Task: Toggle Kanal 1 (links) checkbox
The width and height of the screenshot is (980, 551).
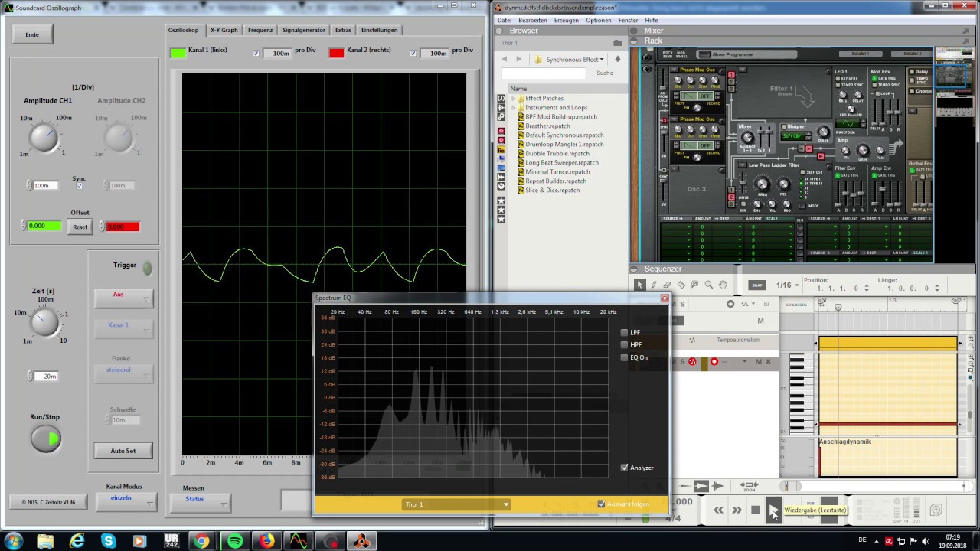Action: pyautogui.click(x=256, y=54)
